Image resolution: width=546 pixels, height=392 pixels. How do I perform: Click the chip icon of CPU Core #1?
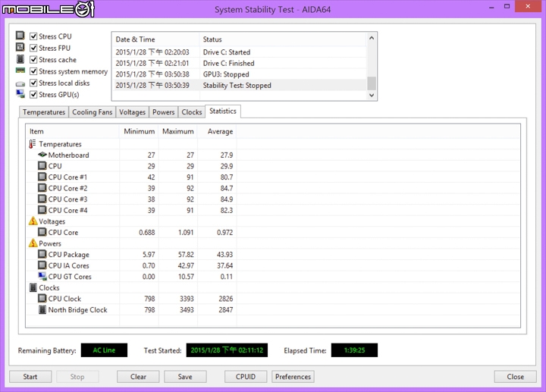pyautogui.click(x=42, y=177)
